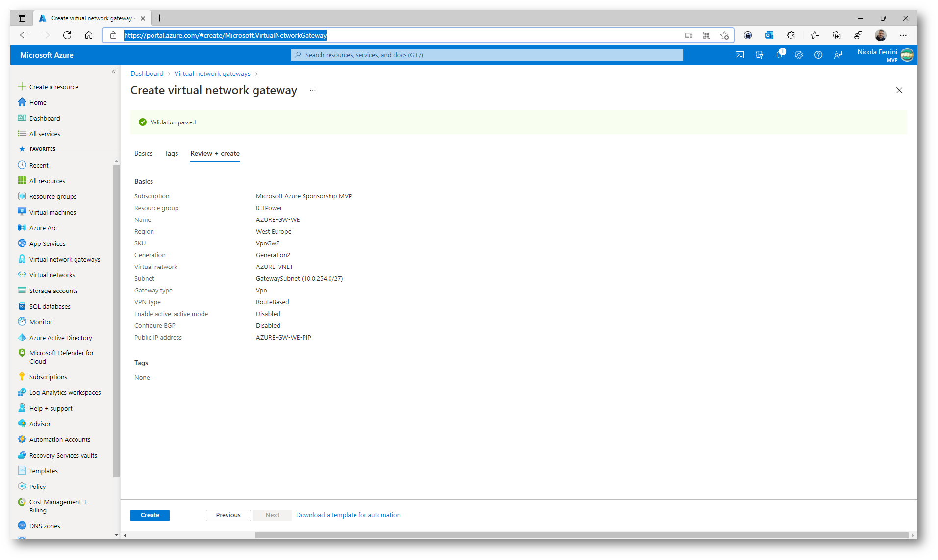The width and height of the screenshot is (938, 560).
Task: Click the horizontal scrollbar at page bottom
Action: pos(581,535)
